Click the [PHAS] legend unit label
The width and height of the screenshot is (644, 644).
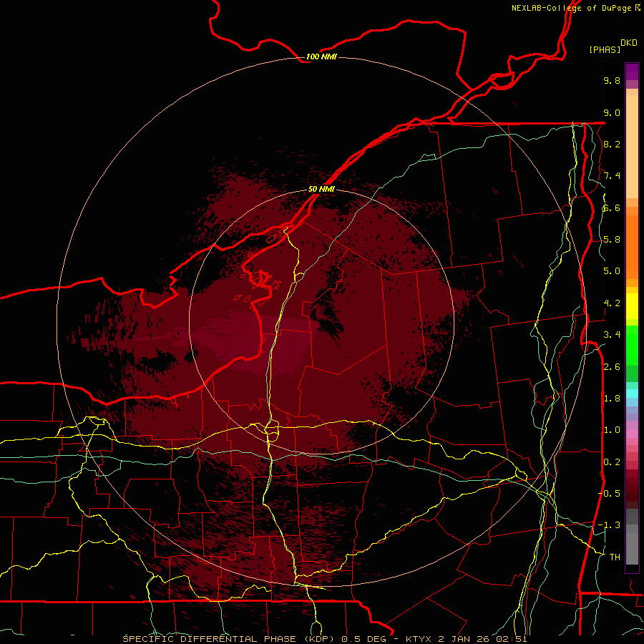pos(605,49)
